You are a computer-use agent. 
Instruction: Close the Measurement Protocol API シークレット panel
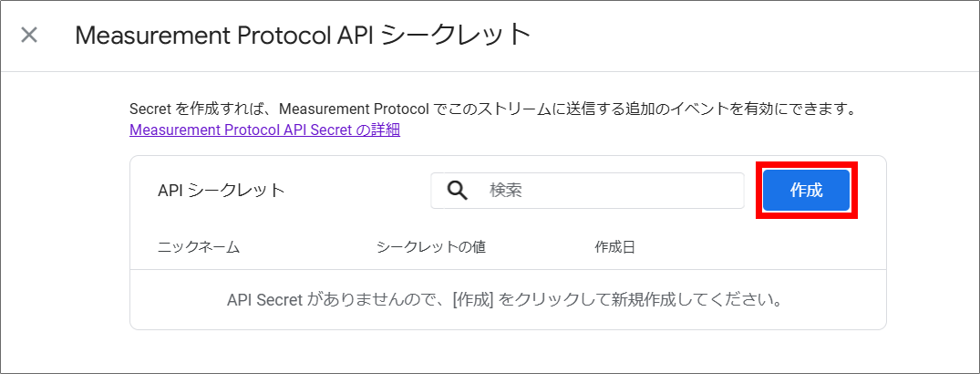pyautogui.click(x=29, y=36)
